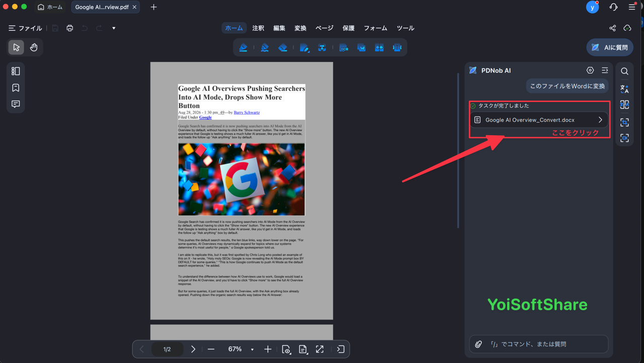Open the page display layout options

(x=303, y=349)
